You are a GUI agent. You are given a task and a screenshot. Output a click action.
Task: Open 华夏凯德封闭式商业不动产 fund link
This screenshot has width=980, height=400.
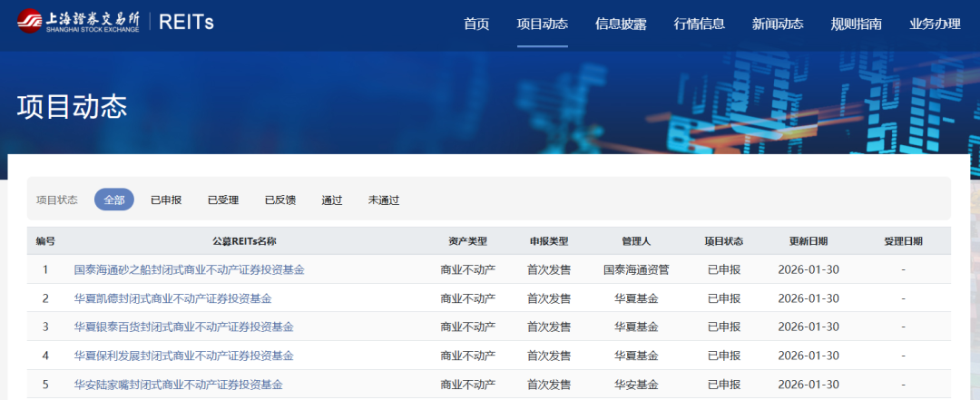point(173,298)
